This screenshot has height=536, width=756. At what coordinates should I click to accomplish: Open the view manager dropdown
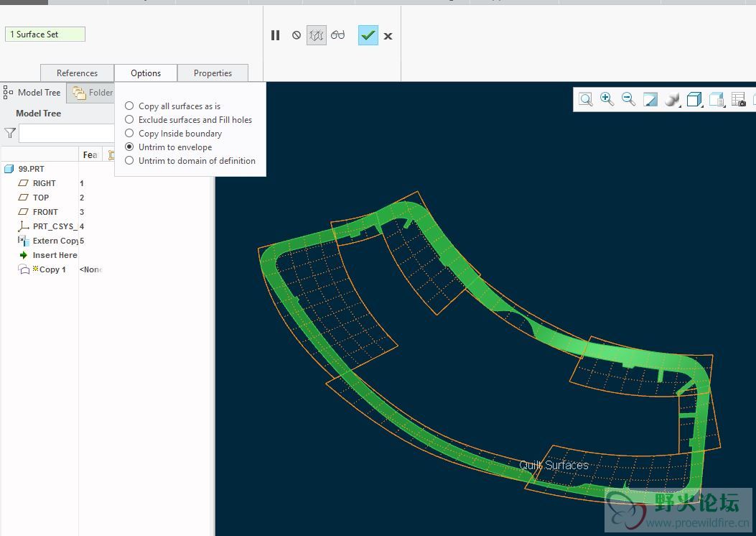[x=717, y=99]
